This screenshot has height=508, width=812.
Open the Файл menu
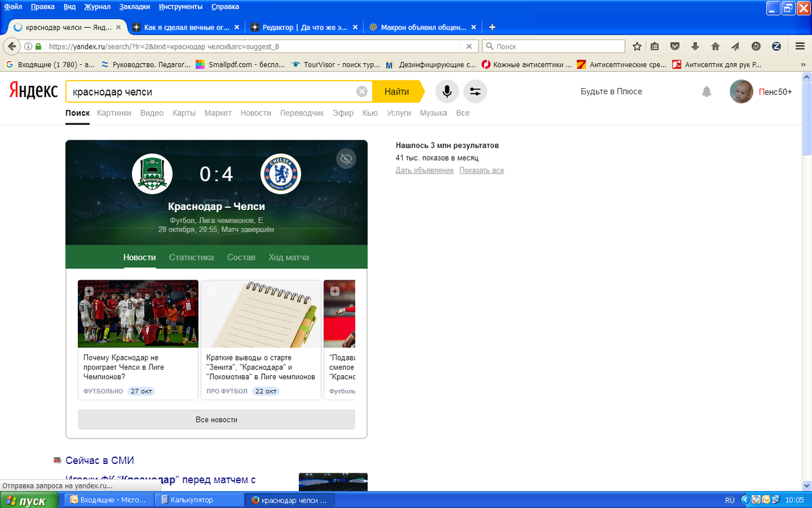[13, 7]
